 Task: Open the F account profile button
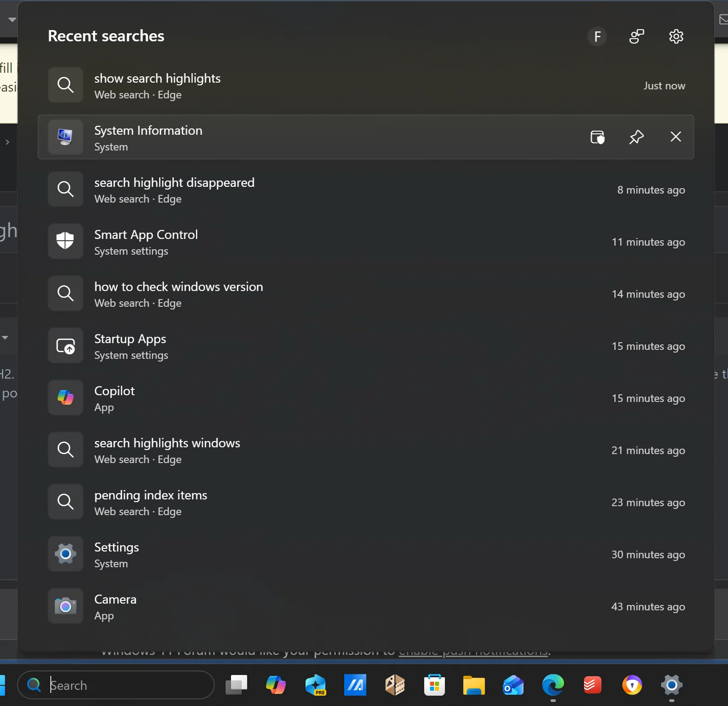597,36
